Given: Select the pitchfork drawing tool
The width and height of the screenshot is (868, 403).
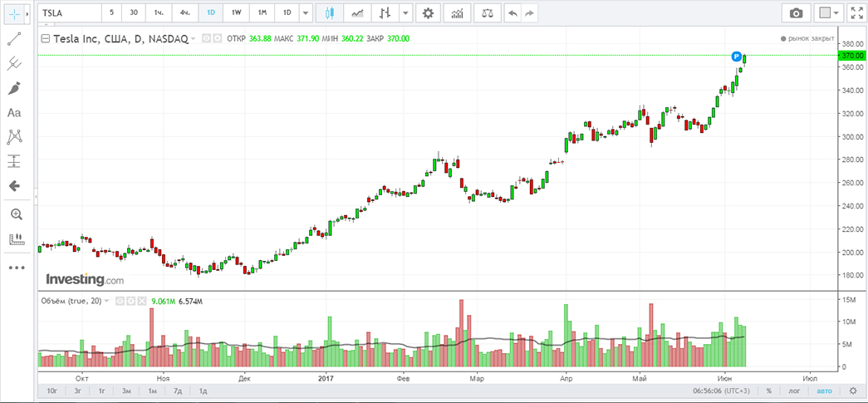Looking at the screenshot, I should coord(14,64).
